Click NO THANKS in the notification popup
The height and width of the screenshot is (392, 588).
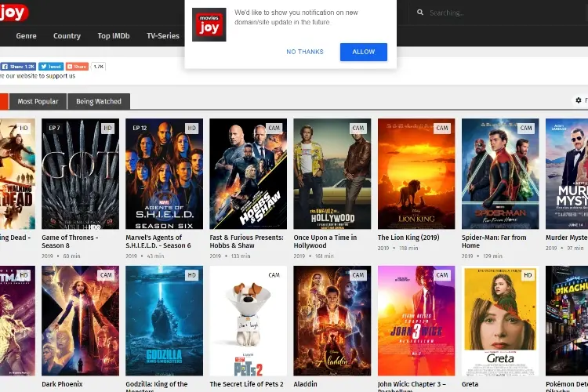[x=305, y=52]
